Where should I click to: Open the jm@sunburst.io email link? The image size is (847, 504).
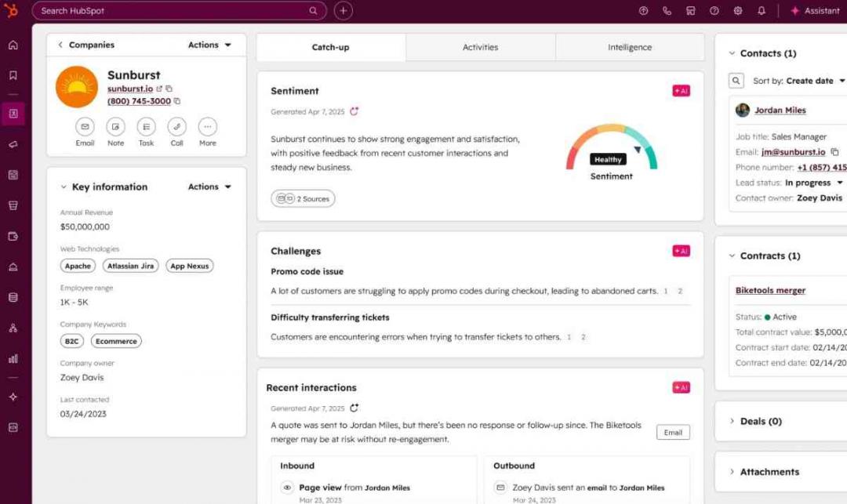pos(794,152)
